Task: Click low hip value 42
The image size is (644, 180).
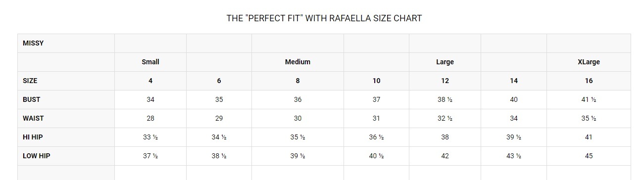Action: click(x=445, y=156)
